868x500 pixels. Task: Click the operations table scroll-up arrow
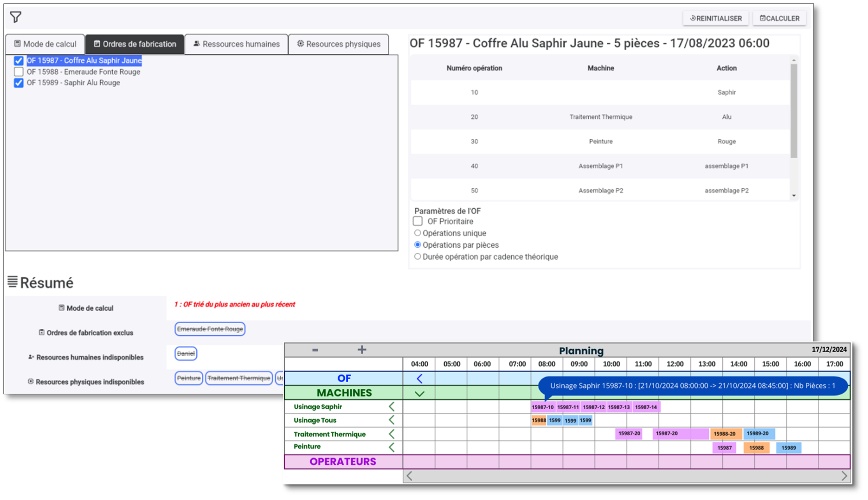coord(794,60)
